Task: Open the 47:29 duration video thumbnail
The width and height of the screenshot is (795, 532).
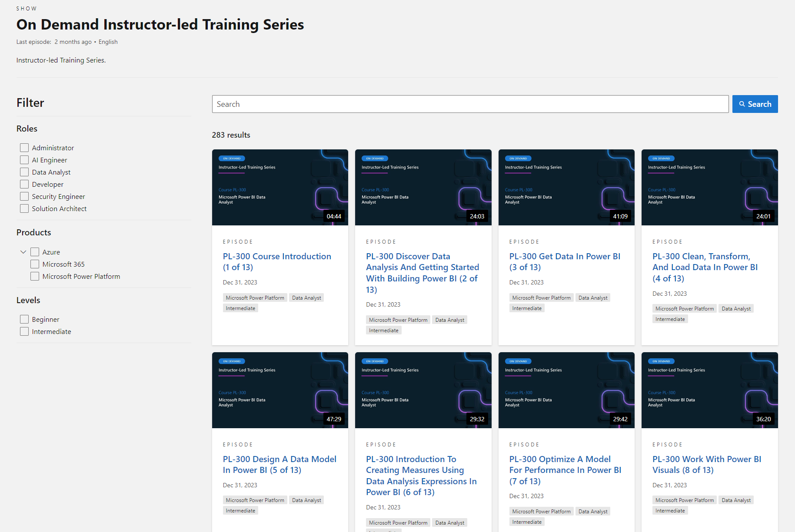Action: (x=280, y=390)
